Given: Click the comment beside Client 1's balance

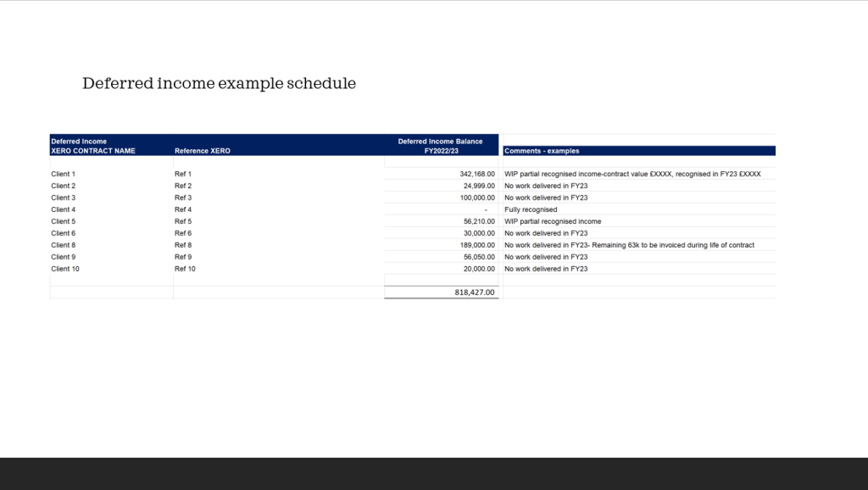Looking at the screenshot, I should [632, 174].
